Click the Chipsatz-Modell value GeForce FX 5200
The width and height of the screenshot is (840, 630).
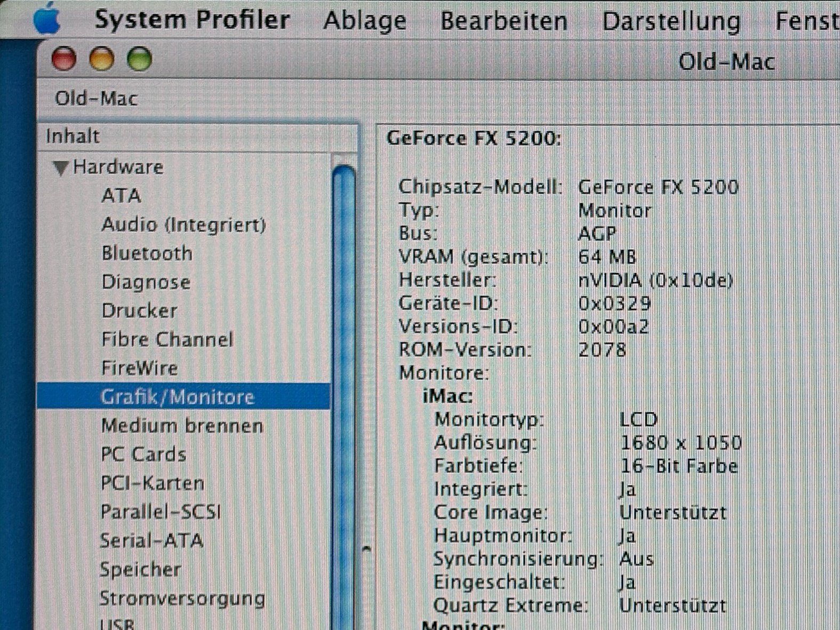tap(658, 187)
